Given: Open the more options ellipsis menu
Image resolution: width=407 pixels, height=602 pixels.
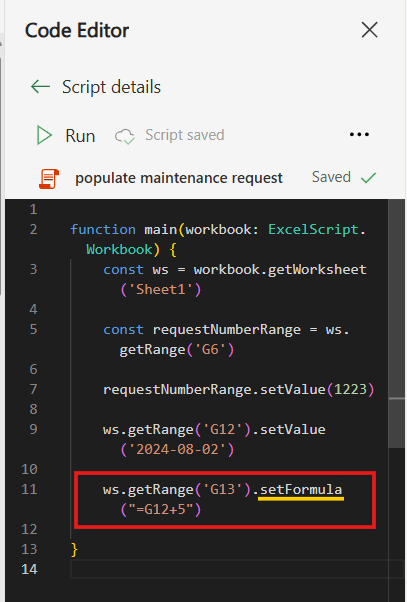Looking at the screenshot, I should [359, 134].
